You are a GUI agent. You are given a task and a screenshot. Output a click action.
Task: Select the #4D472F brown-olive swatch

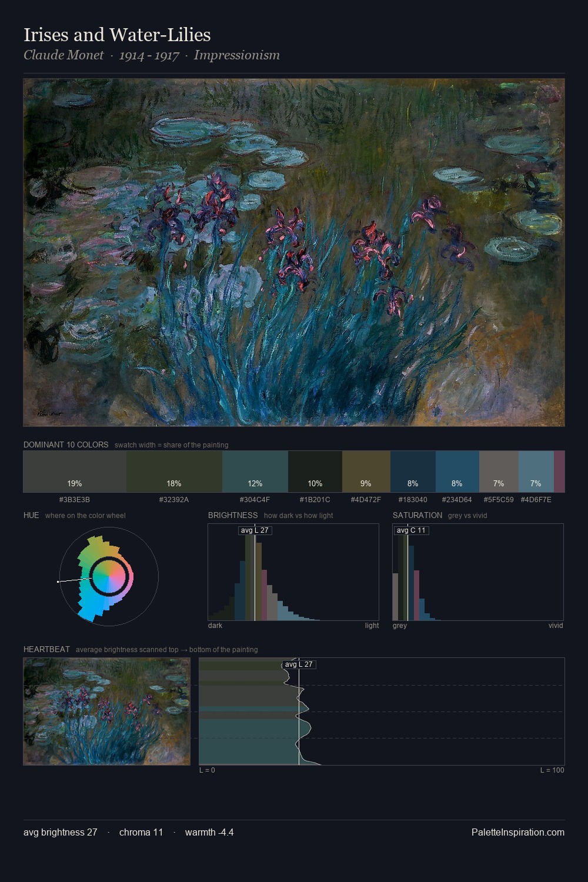pyautogui.click(x=366, y=472)
